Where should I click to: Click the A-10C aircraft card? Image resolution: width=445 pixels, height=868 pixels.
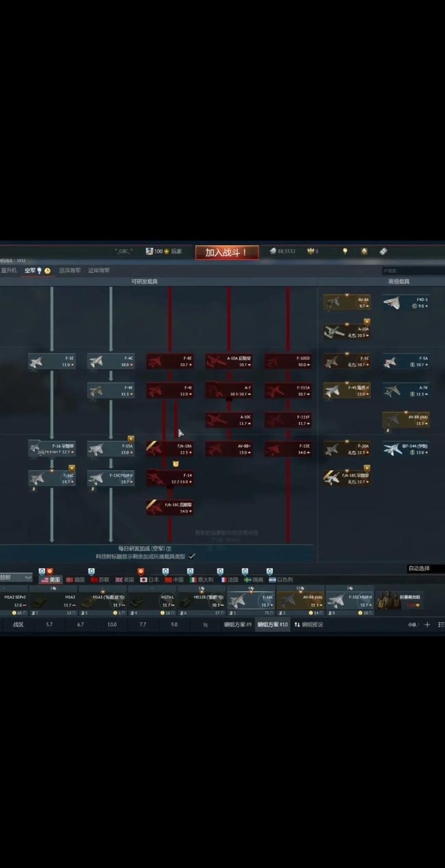(229, 420)
